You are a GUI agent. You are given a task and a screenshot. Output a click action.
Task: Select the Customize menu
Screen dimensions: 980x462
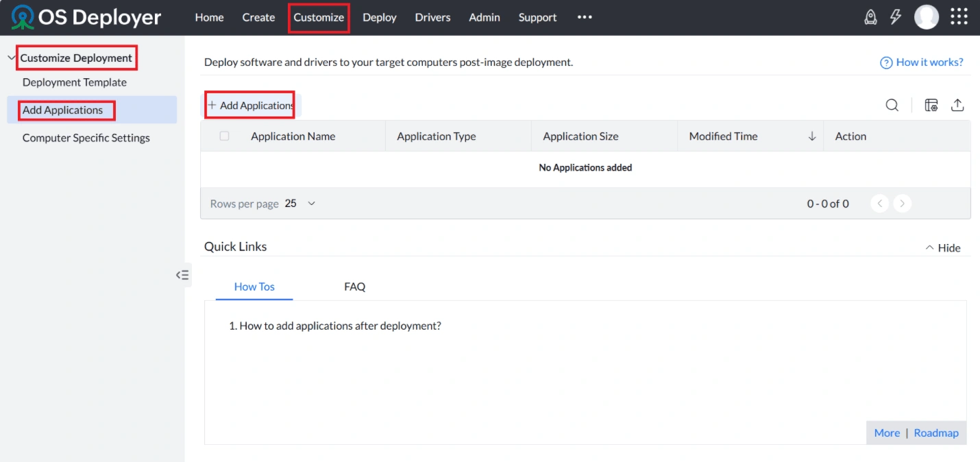(x=319, y=17)
